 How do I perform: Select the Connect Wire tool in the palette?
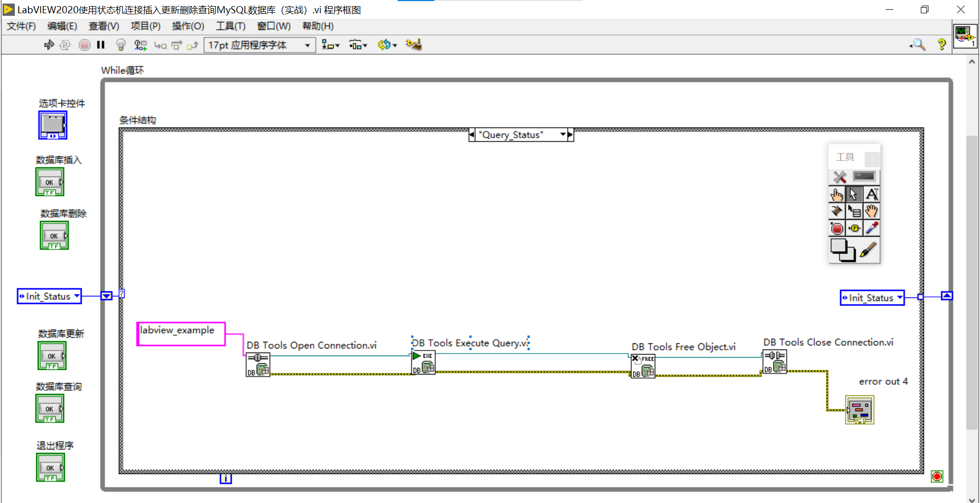tap(837, 211)
